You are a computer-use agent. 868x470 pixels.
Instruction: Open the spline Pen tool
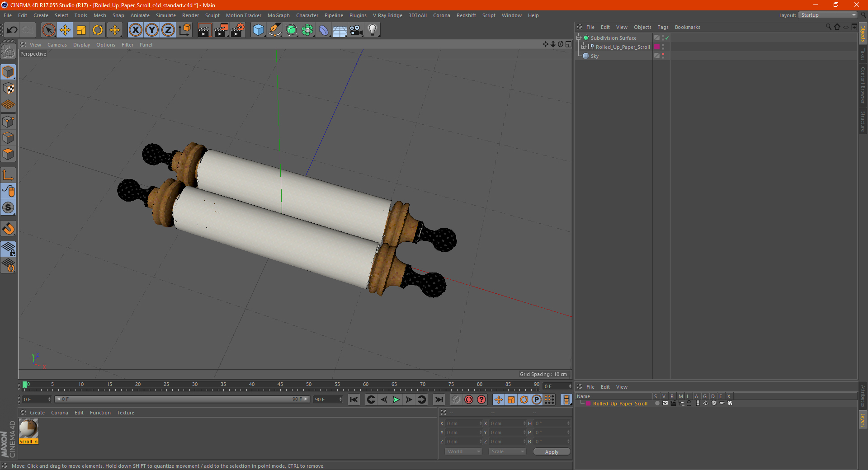275,30
